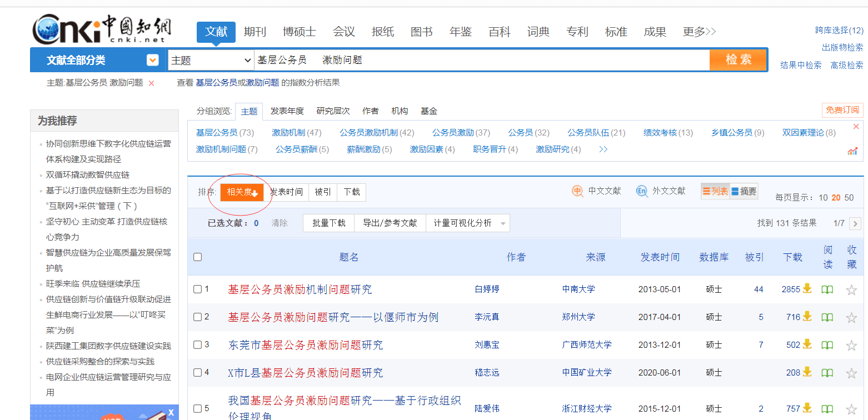
Task: Go to next results page with arrow
Action: (856, 223)
